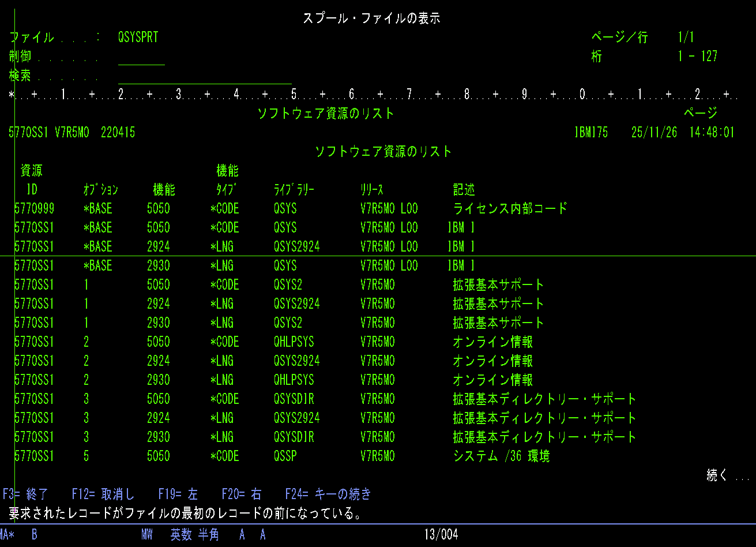Click the cursor position 13/004 in status bar

441,534
